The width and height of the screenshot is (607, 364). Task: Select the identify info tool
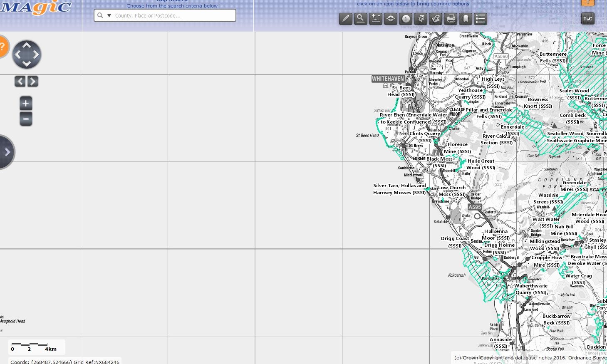click(406, 19)
